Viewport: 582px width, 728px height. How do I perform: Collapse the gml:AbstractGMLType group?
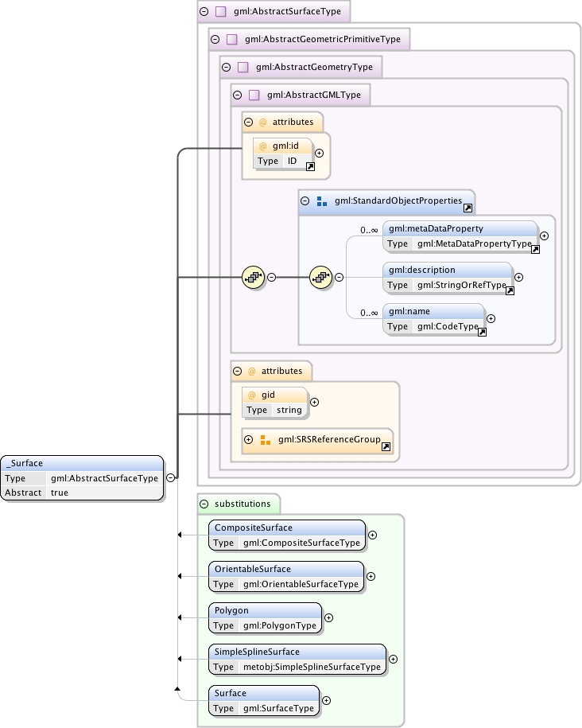click(237, 95)
